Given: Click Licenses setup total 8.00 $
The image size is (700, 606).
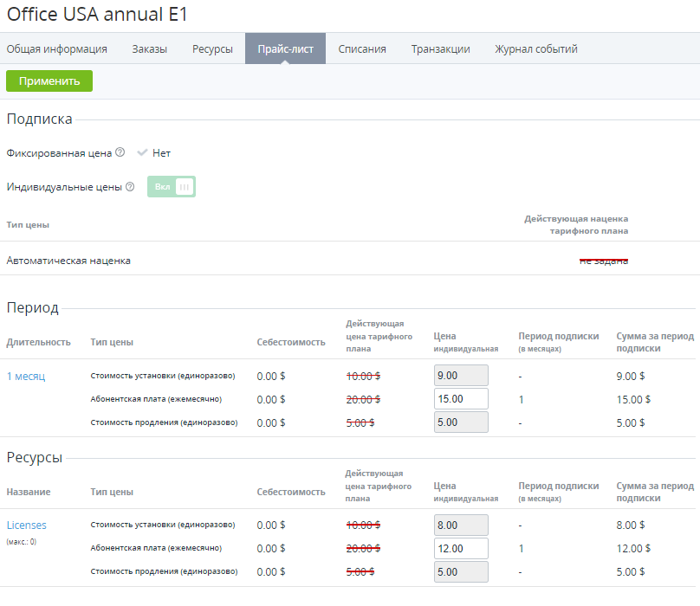Looking at the screenshot, I should (x=631, y=525).
